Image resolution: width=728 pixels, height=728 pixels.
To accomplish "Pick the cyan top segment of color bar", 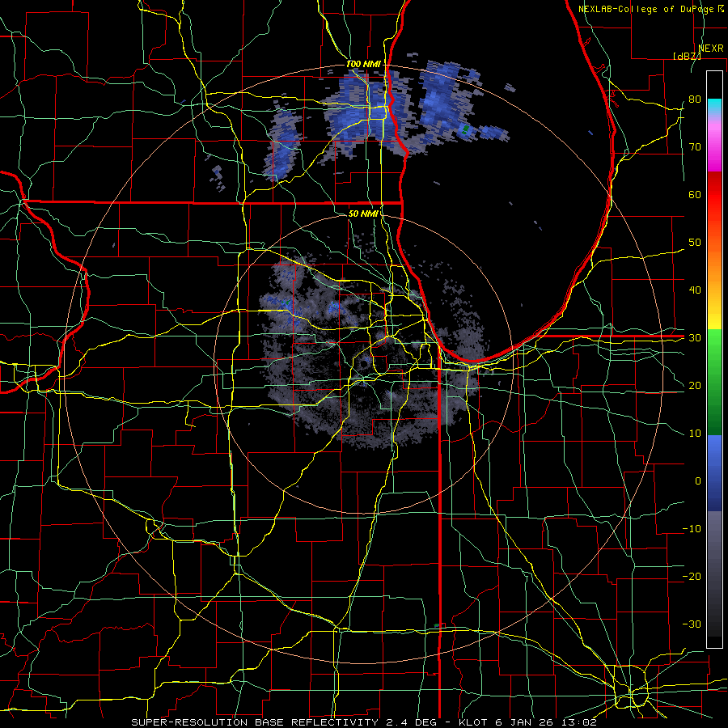I will coord(714,105).
